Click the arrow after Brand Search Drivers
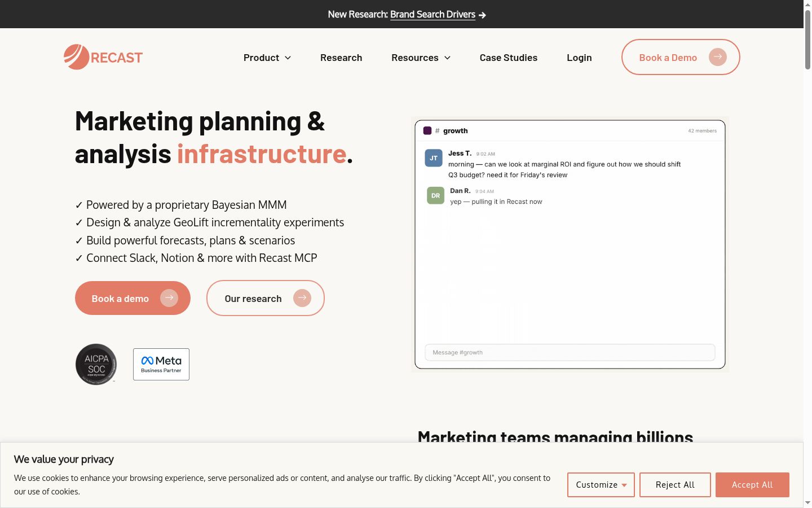Viewport: 812px width, 508px height. (482, 15)
